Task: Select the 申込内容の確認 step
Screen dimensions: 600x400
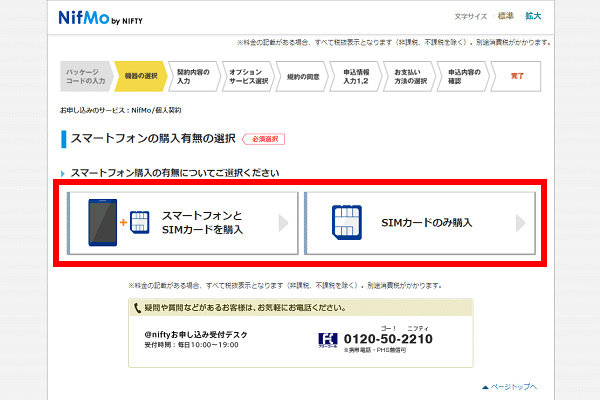Action: click(x=463, y=76)
